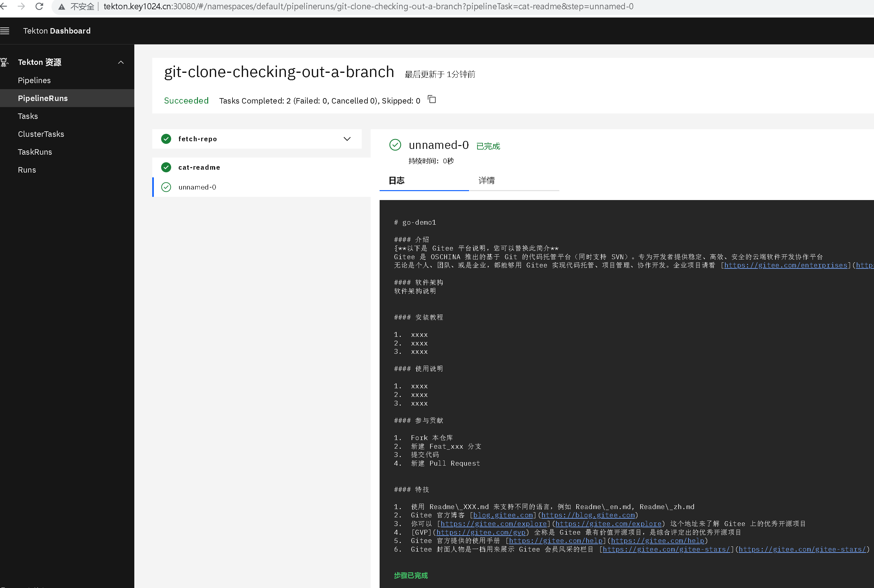The width and height of the screenshot is (874, 588).
Task: Open parenthesized gitee.com/help link
Action: tap(657, 541)
